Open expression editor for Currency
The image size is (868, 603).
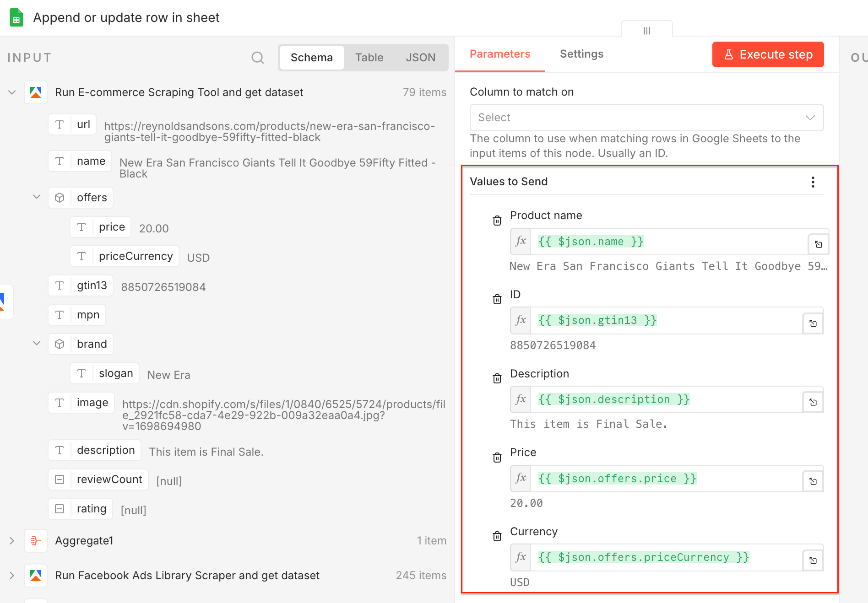coord(813,560)
